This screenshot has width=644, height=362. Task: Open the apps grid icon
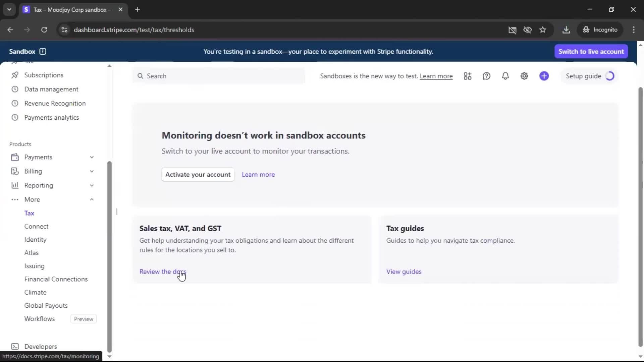click(468, 76)
